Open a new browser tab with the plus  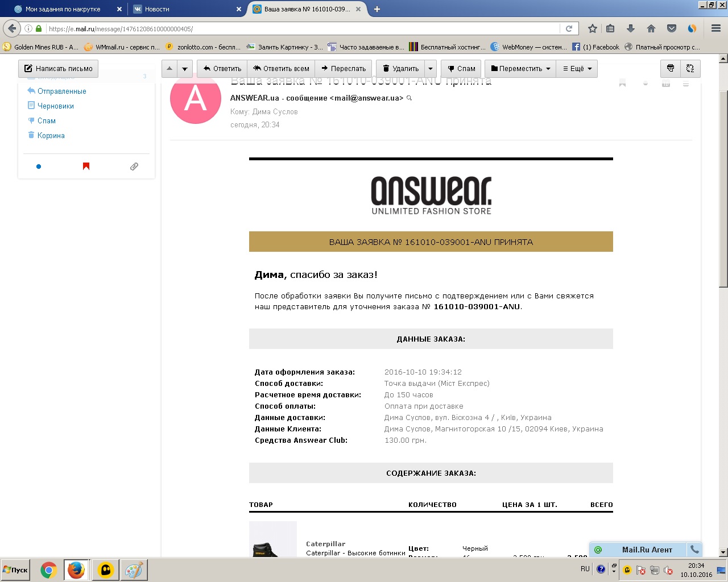[x=377, y=9]
